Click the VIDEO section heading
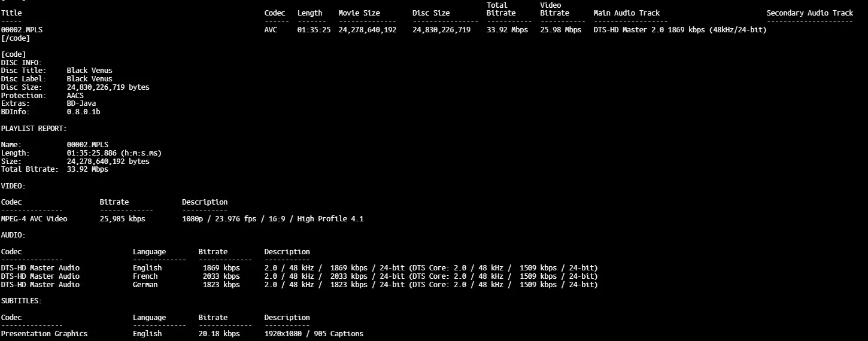Image resolution: width=868 pixels, height=341 pixels. (x=13, y=186)
